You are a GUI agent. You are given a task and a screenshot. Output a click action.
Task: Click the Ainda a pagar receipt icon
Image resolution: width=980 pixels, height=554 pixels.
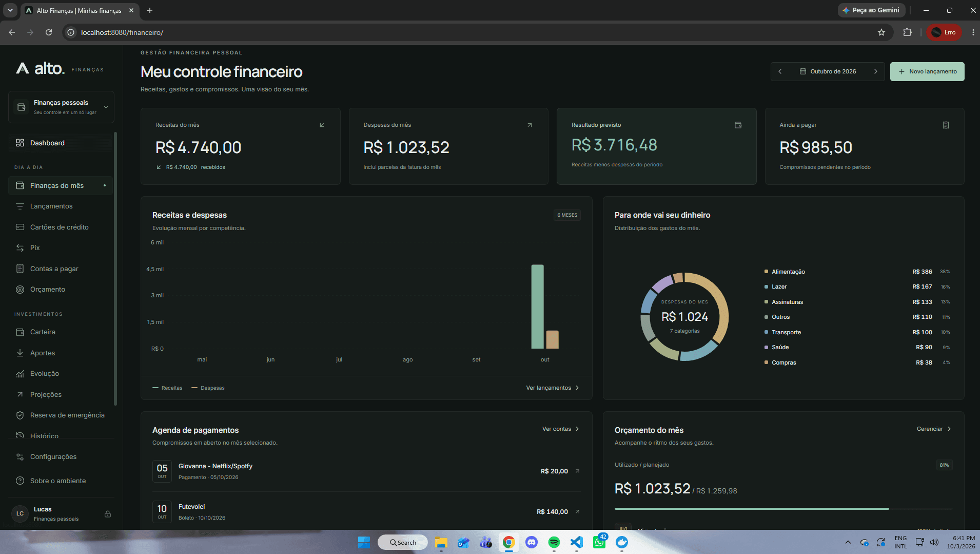point(946,125)
